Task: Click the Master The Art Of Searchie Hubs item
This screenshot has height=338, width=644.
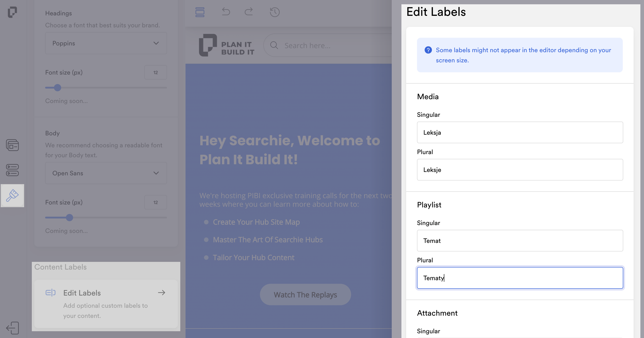Action: (x=268, y=239)
